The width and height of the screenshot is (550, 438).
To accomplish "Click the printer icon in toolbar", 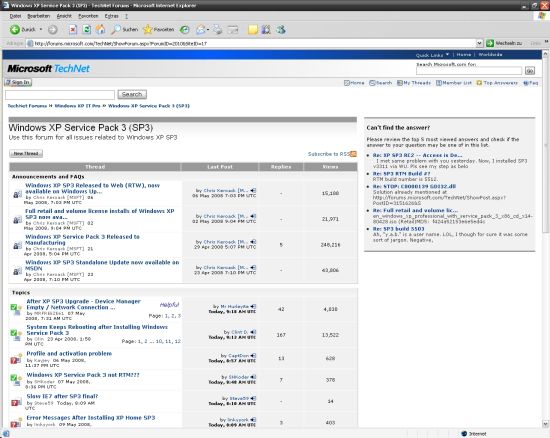I will tap(217, 30).
